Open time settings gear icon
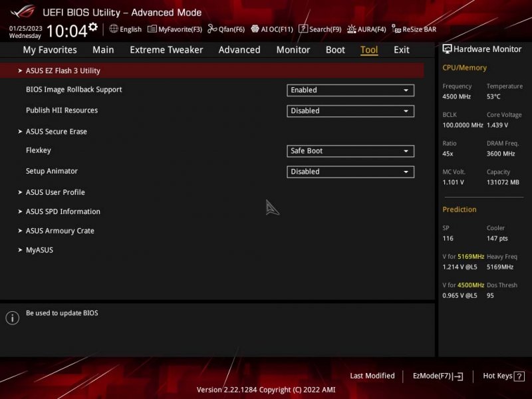The image size is (532, 399). click(93, 27)
